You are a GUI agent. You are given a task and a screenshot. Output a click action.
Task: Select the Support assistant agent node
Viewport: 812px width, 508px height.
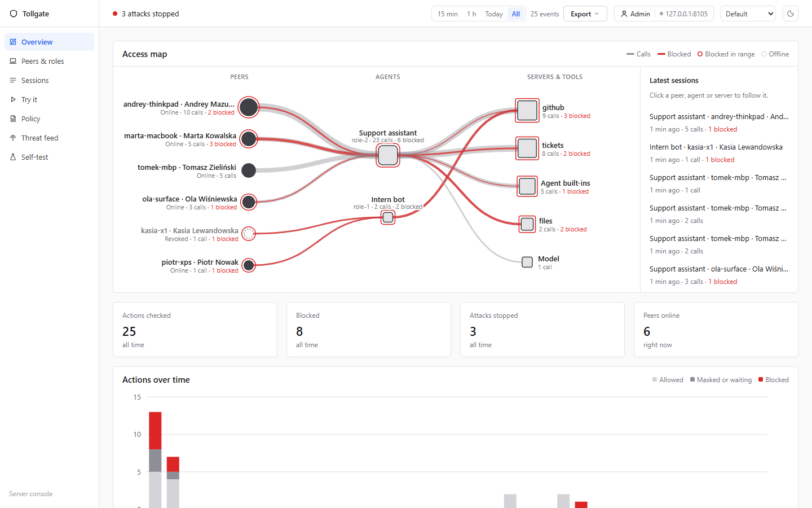388,155
